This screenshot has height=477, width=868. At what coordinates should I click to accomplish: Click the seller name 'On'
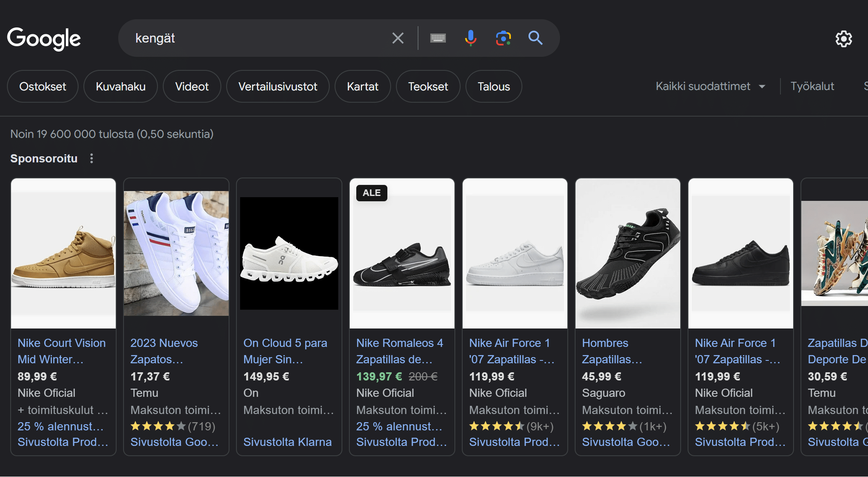(251, 393)
